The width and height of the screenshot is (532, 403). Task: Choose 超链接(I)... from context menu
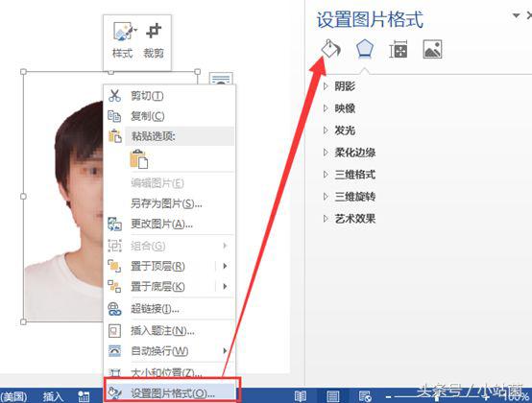(x=170, y=309)
